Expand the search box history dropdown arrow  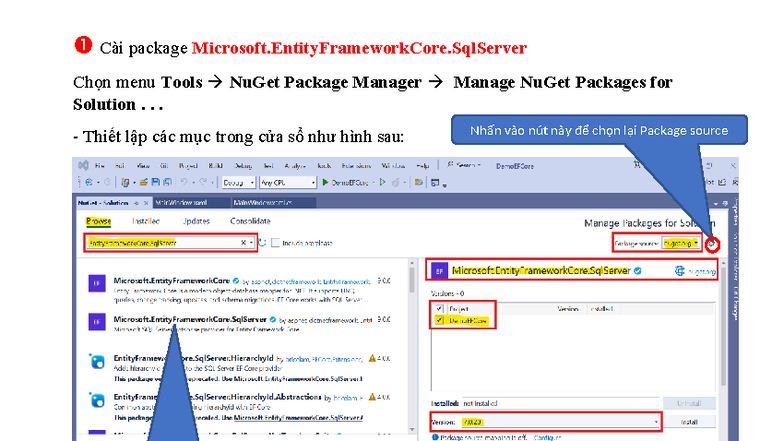pyautogui.click(x=251, y=243)
